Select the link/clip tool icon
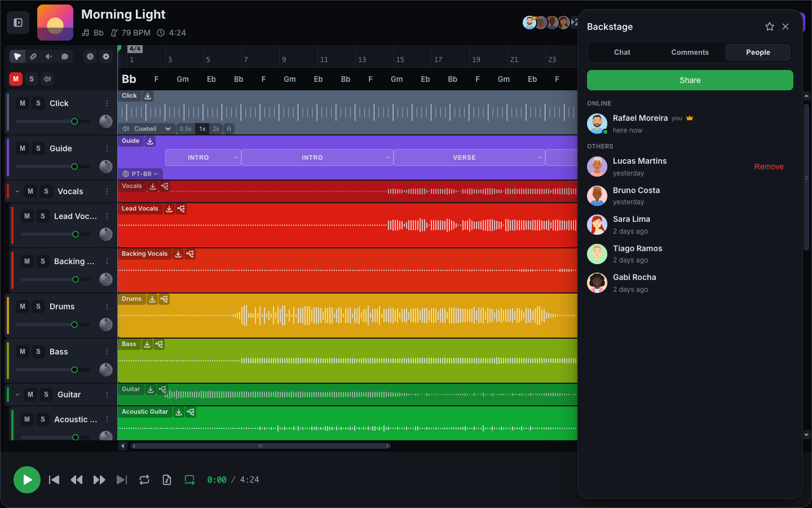The image size is (812, 508). click(33, 56)
